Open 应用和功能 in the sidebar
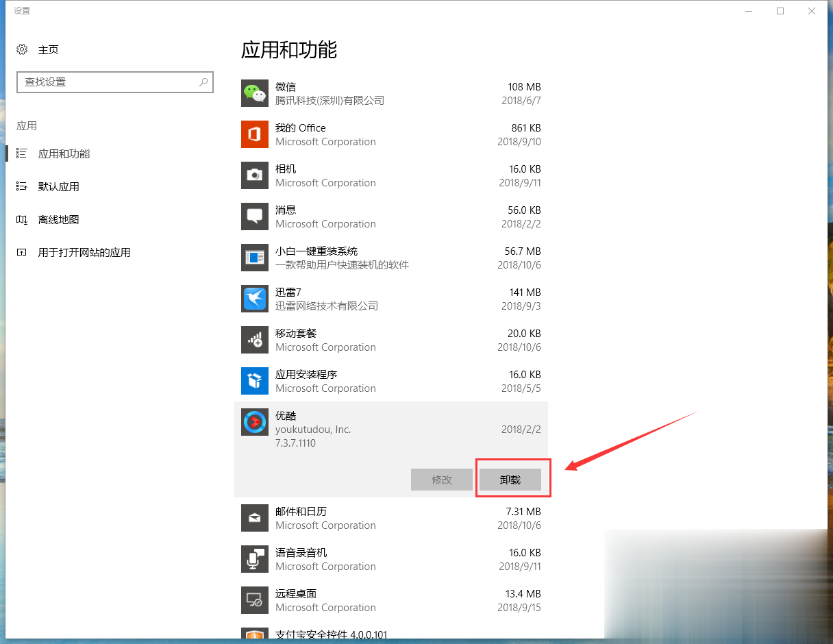 (x=64, y=153)
